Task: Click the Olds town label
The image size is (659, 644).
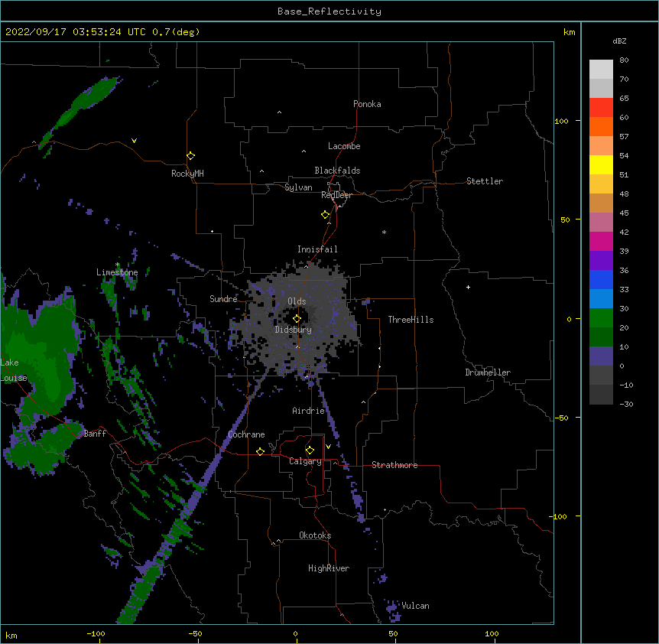Action: coord(297,301)
